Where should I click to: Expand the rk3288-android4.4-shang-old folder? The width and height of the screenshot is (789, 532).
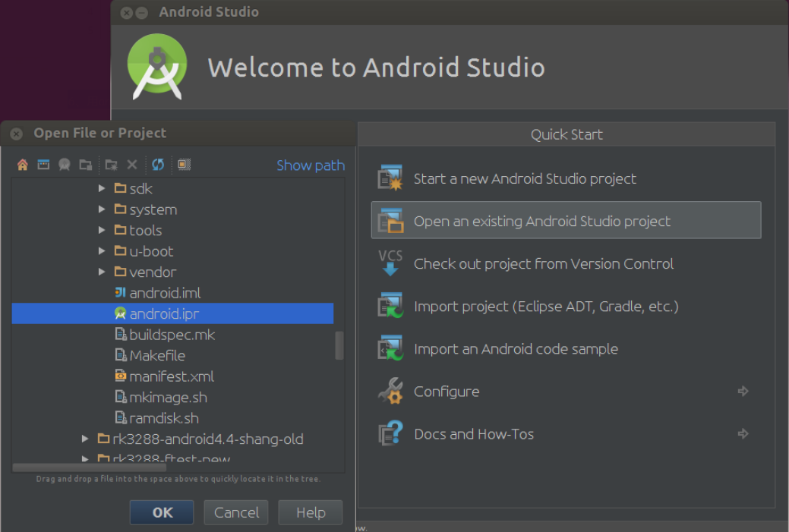[x=85, y=439]
